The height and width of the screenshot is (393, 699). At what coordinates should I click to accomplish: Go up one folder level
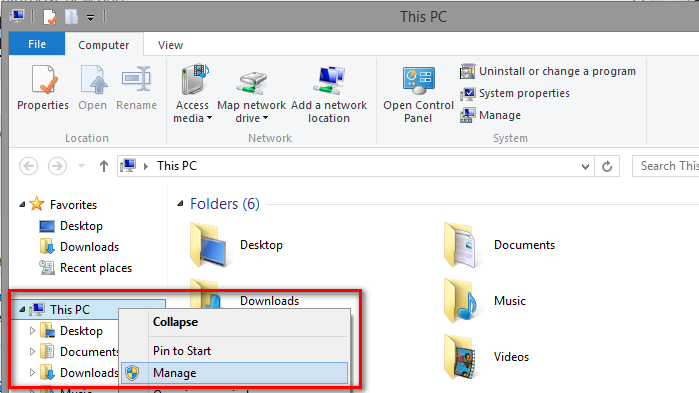coord(103,166)
